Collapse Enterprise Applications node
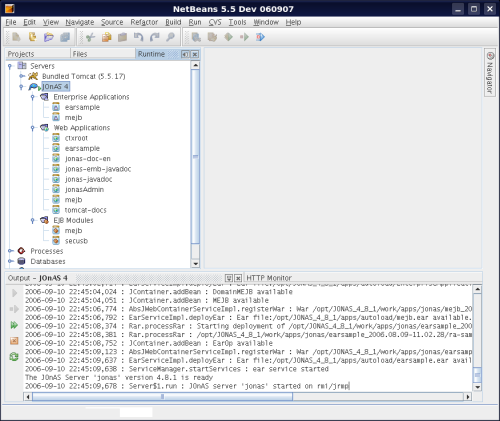The image size is (500, 421). point(33,97)
